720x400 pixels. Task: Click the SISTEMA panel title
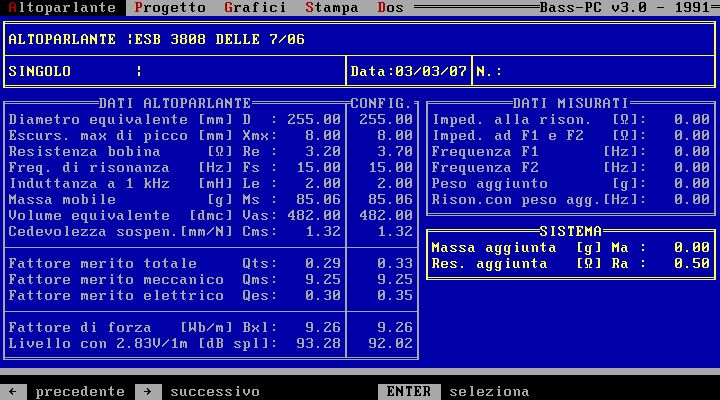pyautogui.click(x=571, y=231)
